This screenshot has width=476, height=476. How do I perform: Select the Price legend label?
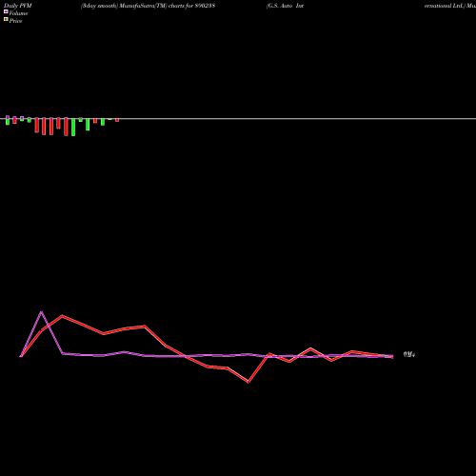pyautogui.click(x=15, y=21)
